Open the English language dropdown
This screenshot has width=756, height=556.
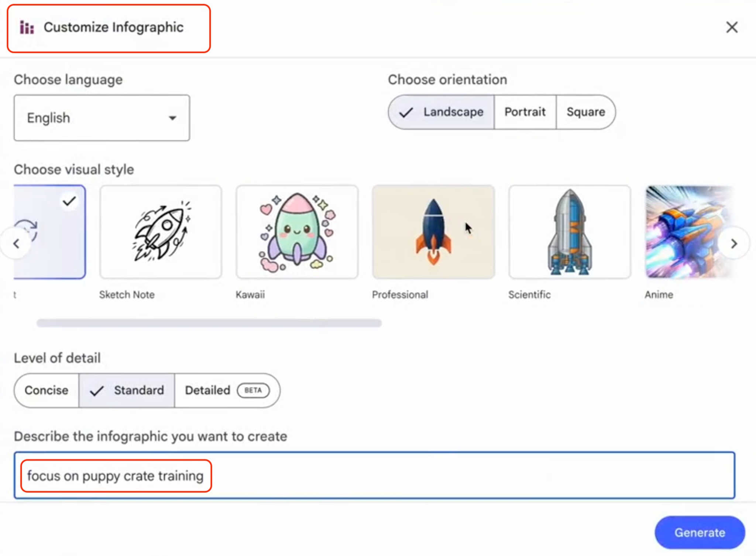pyautogui.click(x=102, y=118)
